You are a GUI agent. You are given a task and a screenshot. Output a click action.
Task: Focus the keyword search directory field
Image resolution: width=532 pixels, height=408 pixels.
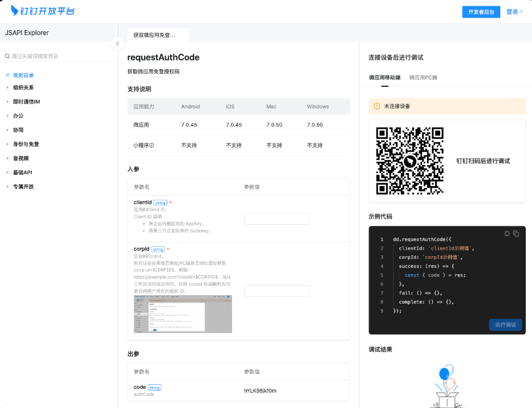click(x=58, y=56)
